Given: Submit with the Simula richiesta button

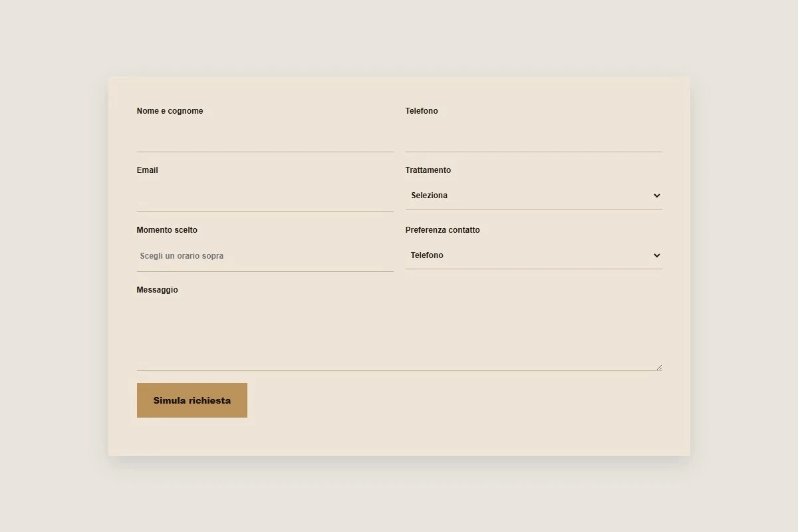Looking at the screenshot, I should [192, 400].
